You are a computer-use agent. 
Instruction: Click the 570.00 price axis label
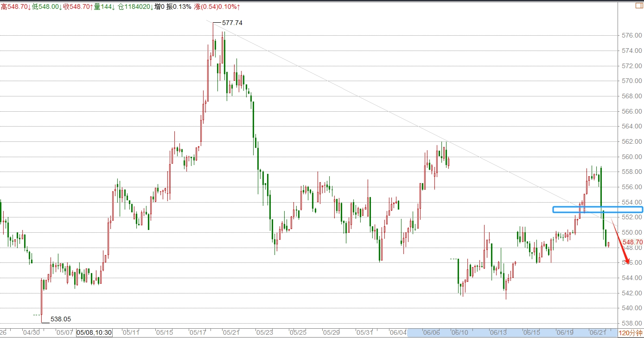click(x=632, y=81)
